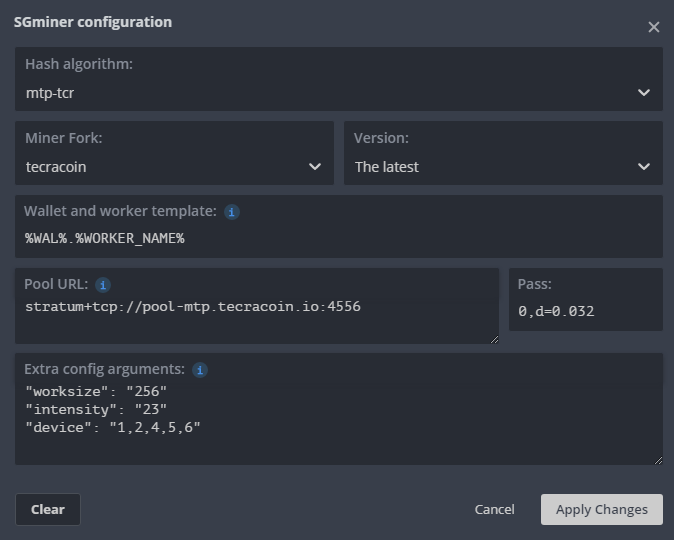Image resolution: width=674 pixels, height=540 pixels.
Task: Select the mtp-tcr value in Hash algorithm
Action: click(x=50, y=93)
